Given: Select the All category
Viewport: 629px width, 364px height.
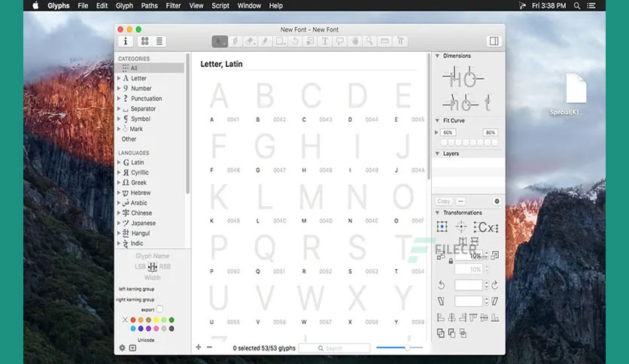Looking at the screenshot, I should (x=150, y=68).
